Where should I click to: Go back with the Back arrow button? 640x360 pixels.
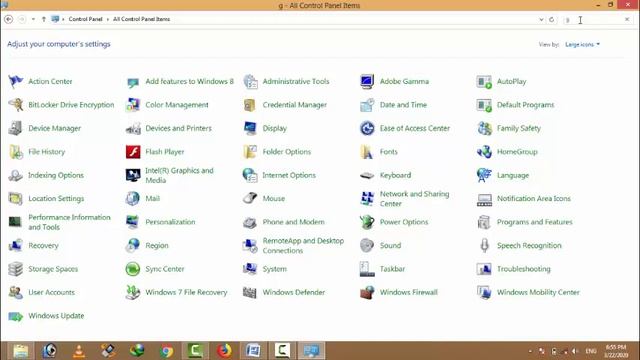(9, 19)
